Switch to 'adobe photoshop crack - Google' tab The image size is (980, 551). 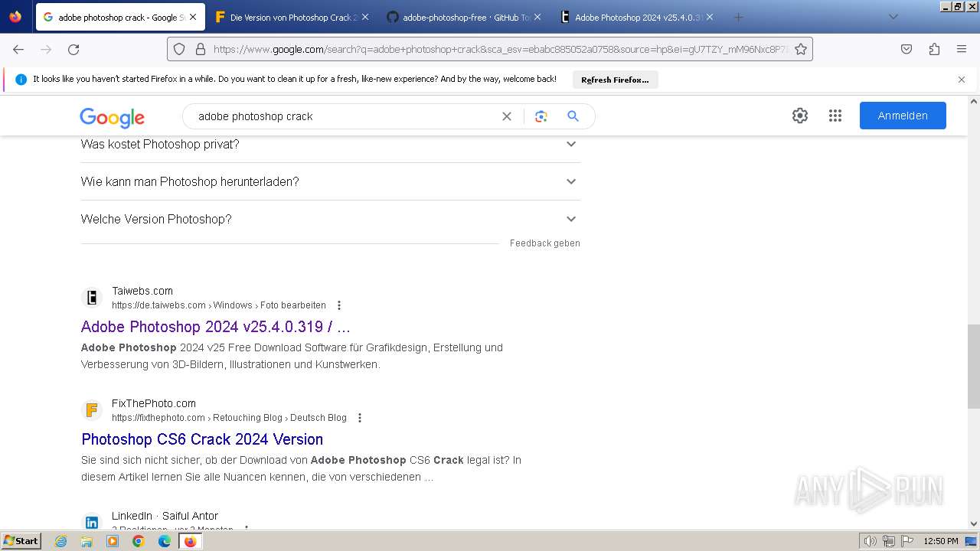coord(119,17)
